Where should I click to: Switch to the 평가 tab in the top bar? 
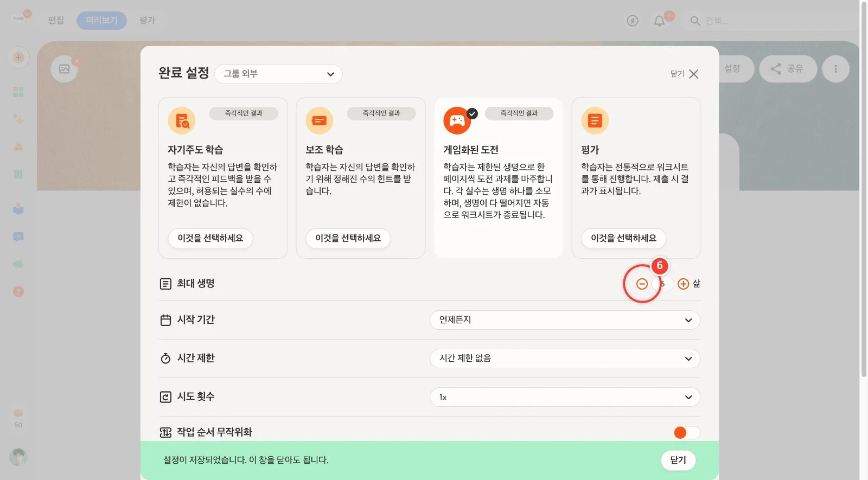point(147,20)
